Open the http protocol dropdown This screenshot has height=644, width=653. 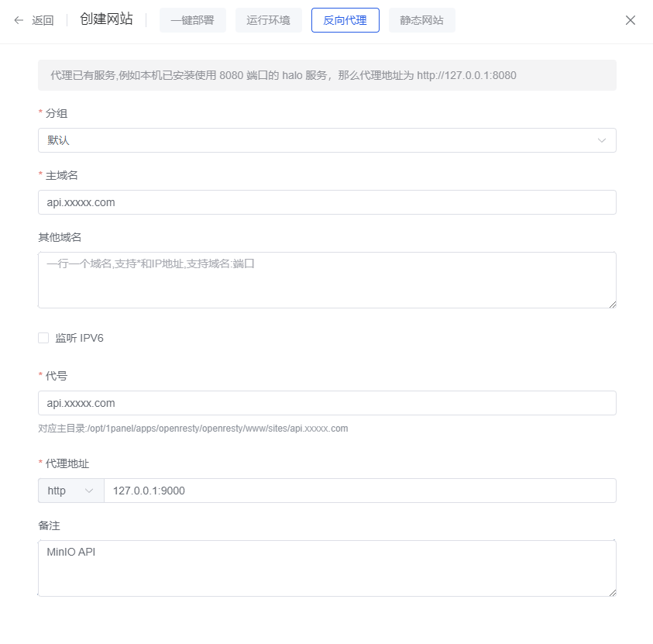click(x=70, y=491)
